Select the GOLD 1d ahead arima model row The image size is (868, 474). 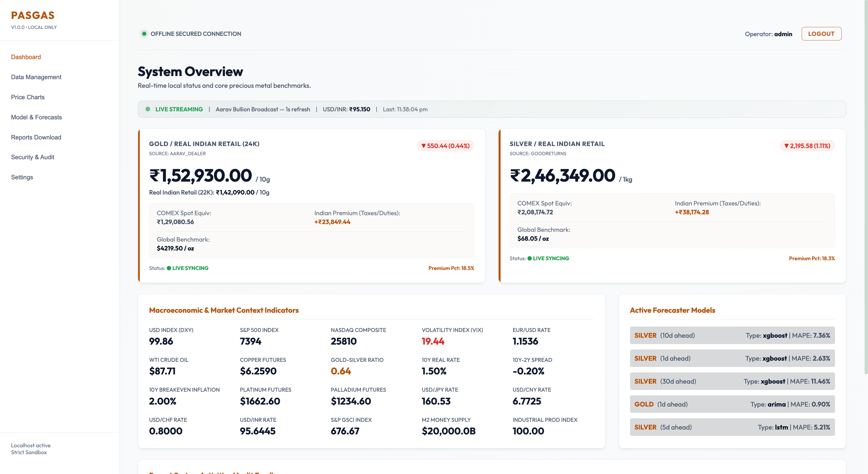[x=732, y=404]
